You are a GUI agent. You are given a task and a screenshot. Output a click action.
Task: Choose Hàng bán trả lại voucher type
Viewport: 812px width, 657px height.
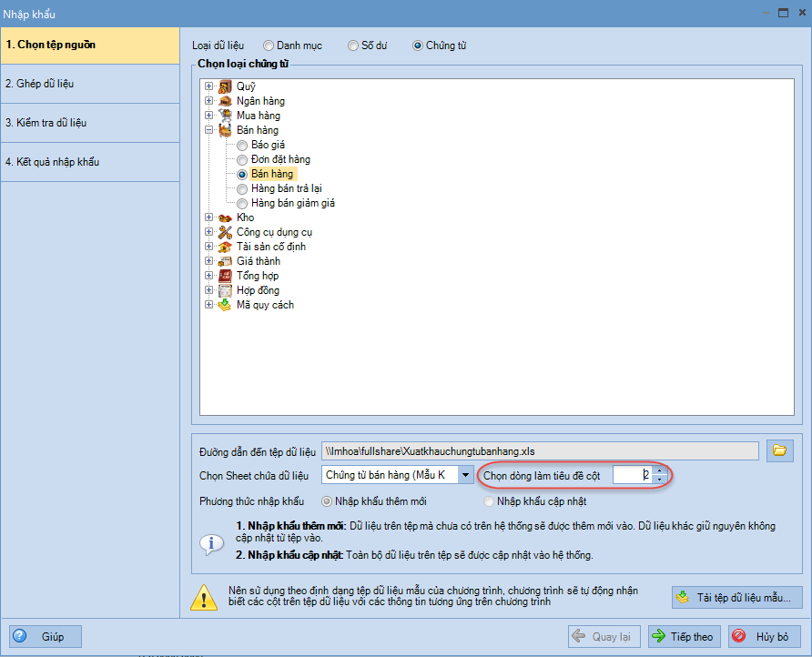point(242,188)
